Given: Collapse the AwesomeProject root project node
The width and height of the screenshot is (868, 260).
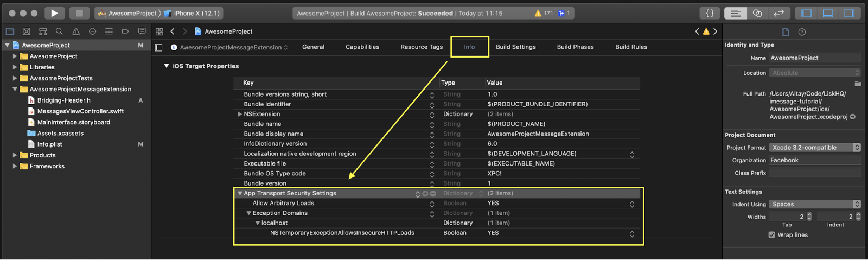Looking at the screenshot, I should coord(7,45).
